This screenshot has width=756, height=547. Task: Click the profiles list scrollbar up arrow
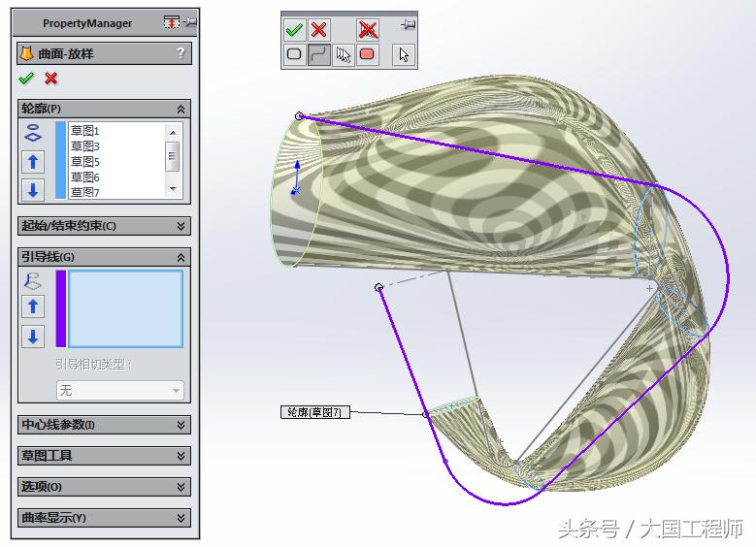click(173, 132)
